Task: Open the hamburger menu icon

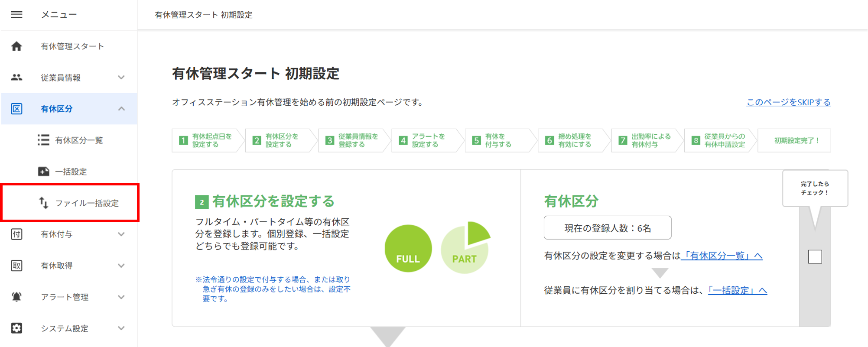Action: 16,14
